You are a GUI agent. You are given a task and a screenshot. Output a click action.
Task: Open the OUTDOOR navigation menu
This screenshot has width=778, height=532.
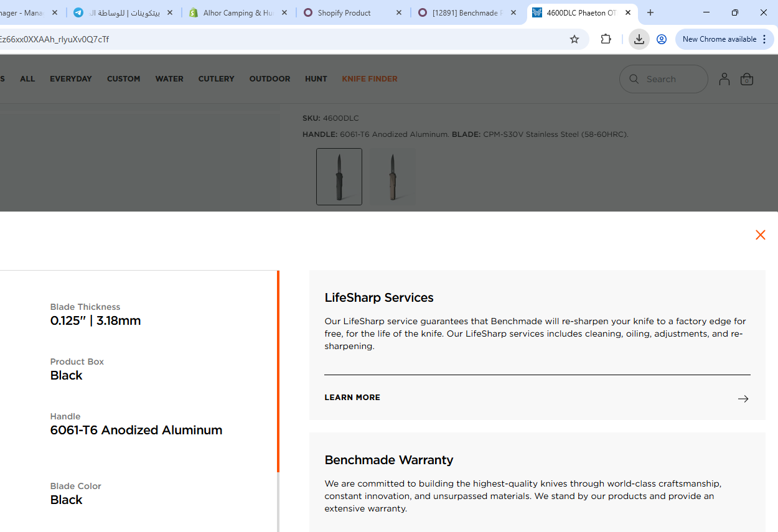coord(269,79)
